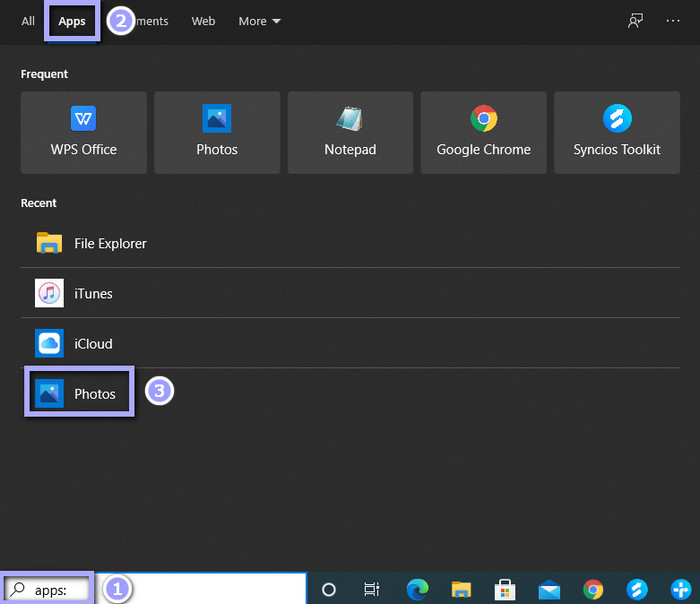The image size is (700, 604).
Task: Open the blue pinwheel taskbar app
Action: [x=681, y=590]
